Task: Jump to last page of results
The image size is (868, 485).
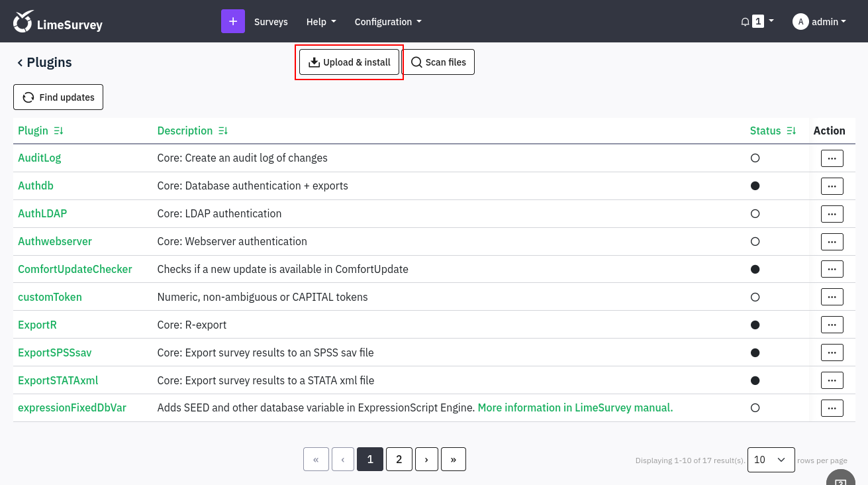Action: click(454, 459)
